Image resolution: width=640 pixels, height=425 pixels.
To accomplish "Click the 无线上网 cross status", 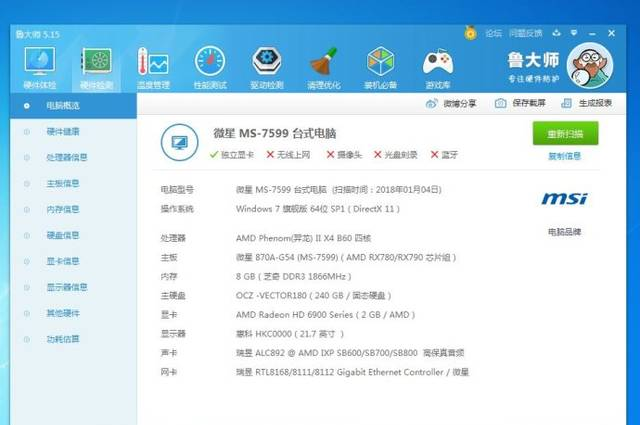I will click(288, 155).
